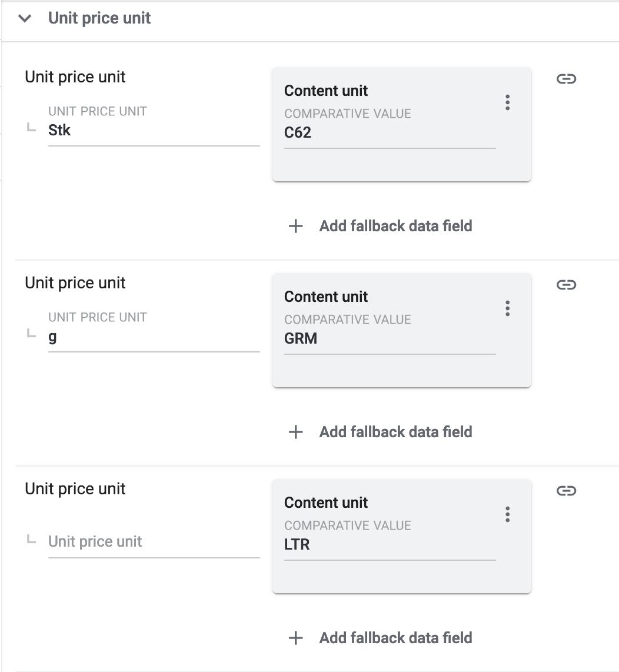Click the link icon beside LTR card
The image size is (619, 672).
click(565, 491)
